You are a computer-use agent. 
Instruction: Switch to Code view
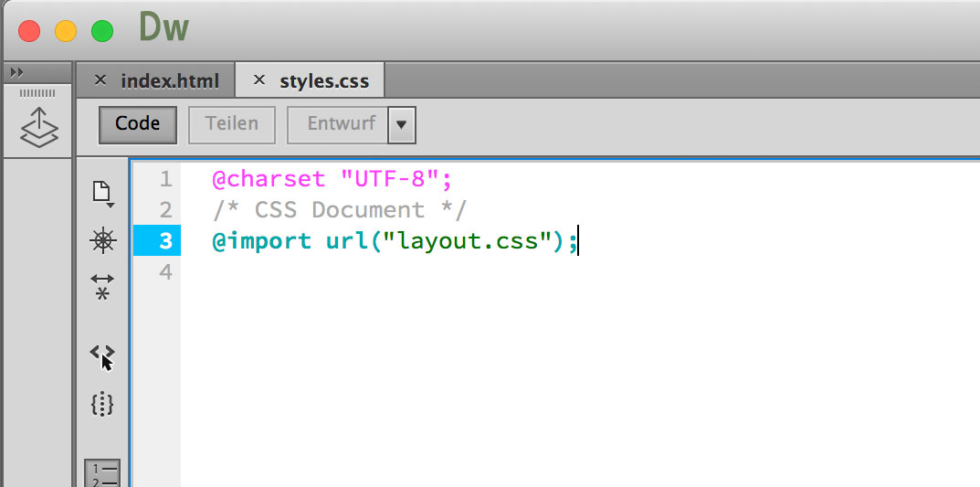(138, 123)
